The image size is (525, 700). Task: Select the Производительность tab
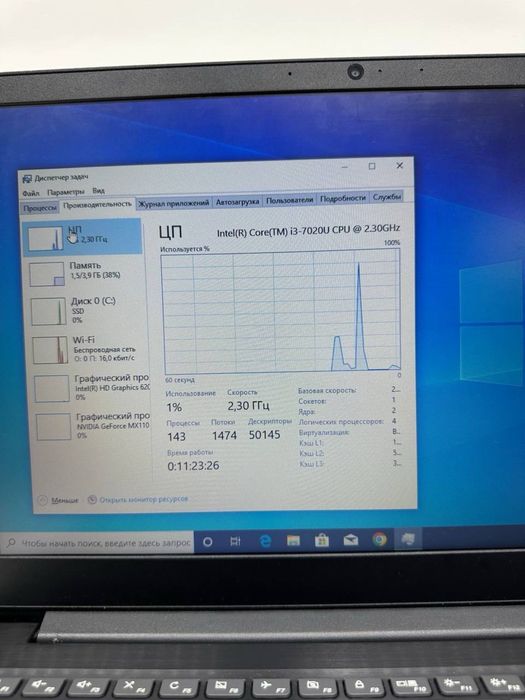click(97, 205)
